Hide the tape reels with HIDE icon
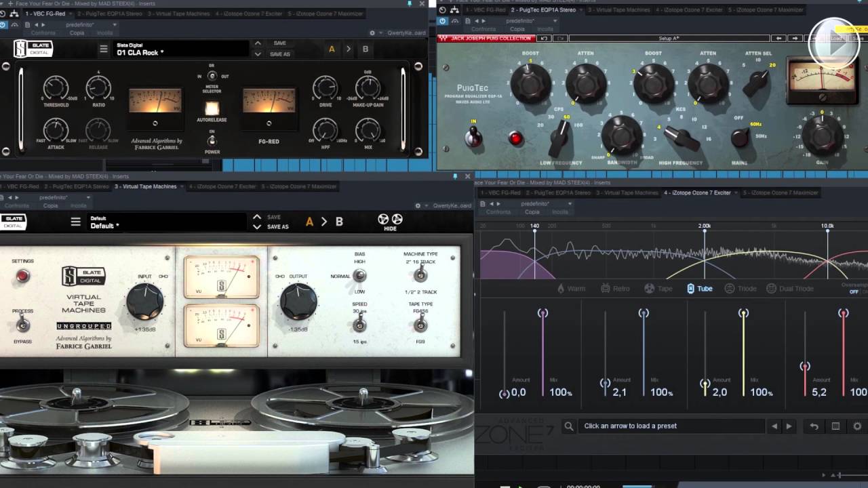 390,222
